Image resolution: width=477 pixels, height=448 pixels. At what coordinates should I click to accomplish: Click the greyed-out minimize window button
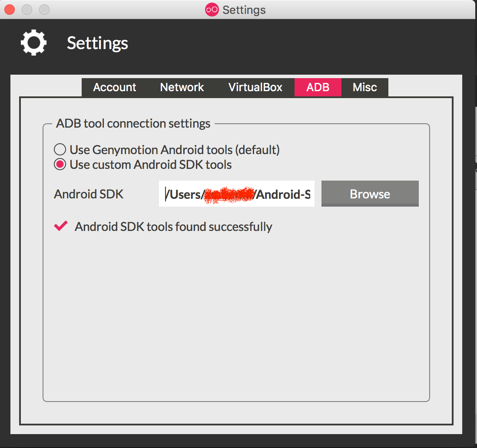[27, 10]
